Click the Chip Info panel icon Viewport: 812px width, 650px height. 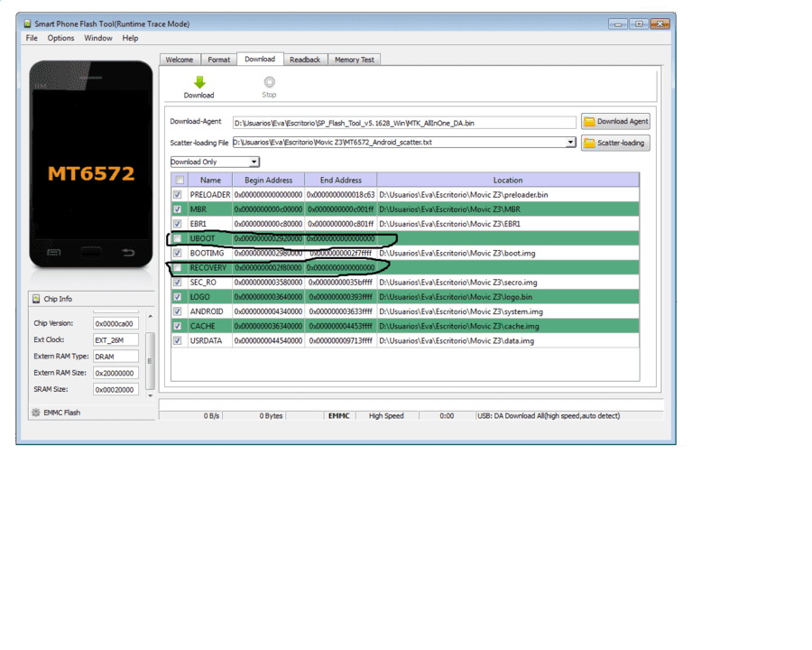coord(36,299)
